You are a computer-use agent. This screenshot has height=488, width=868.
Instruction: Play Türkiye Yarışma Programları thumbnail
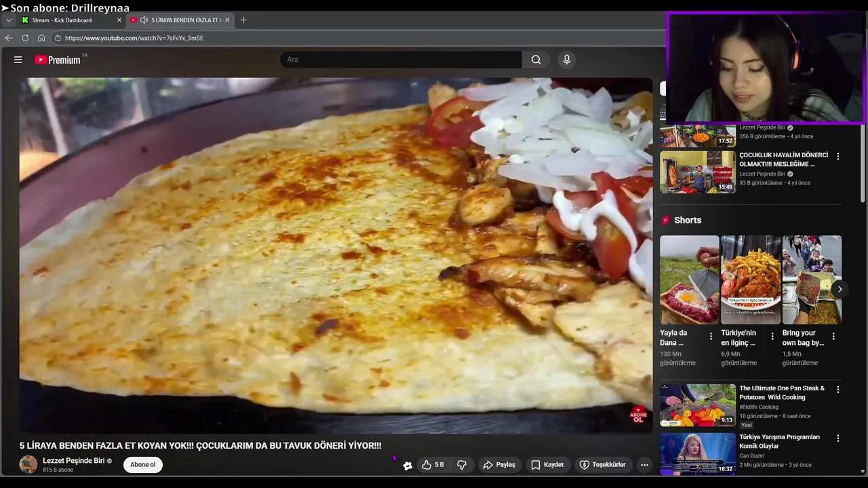[698, 453]
